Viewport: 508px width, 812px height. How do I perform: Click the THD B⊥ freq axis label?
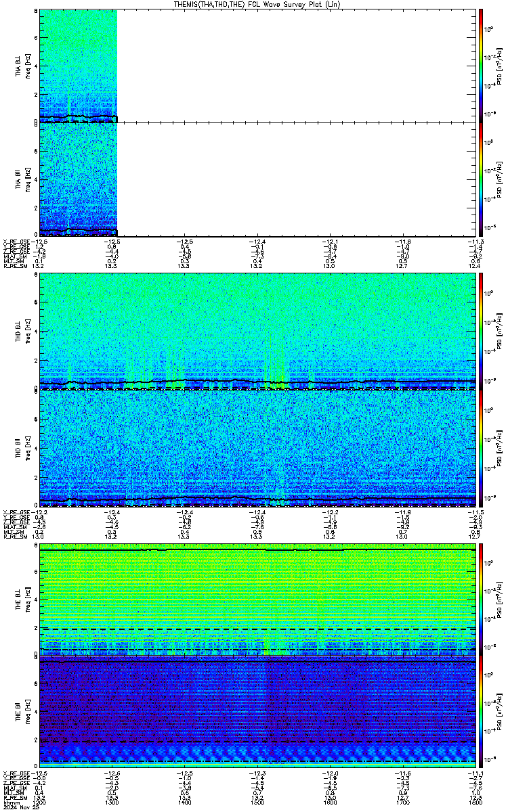[x=23, y=330]
